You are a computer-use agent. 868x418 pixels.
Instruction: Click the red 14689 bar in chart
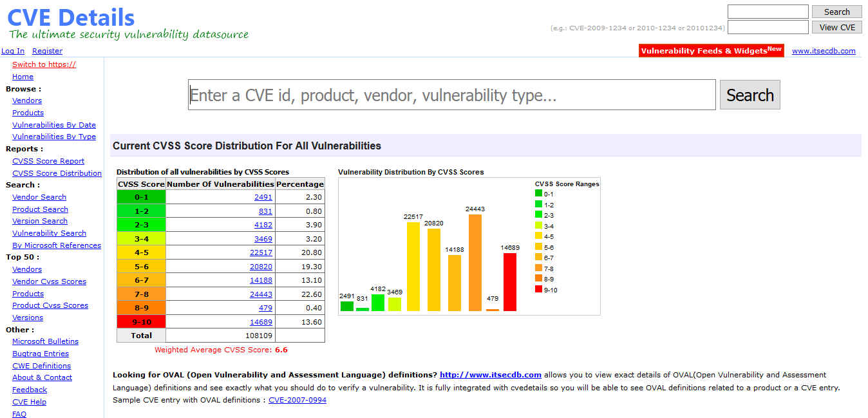tap(510, 282)
